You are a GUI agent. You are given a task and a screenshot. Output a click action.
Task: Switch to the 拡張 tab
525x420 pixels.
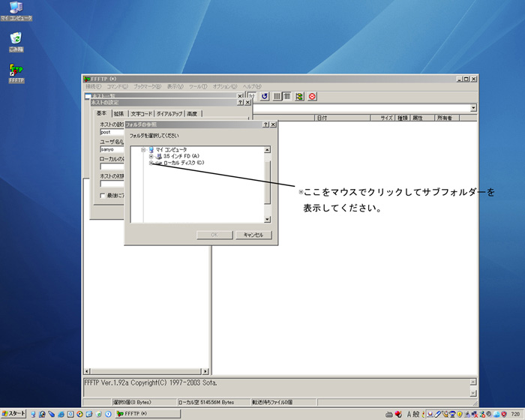118,114
